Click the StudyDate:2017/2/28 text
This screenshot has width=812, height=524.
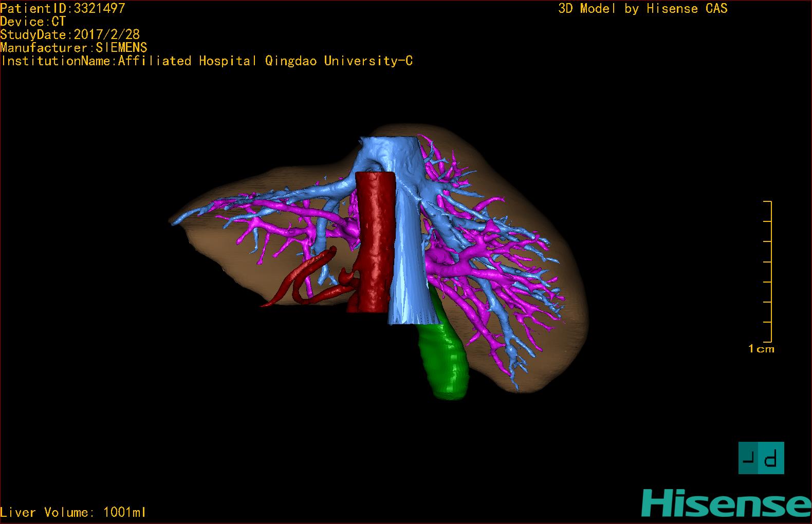pyautogui.click(x=70, y=35)
